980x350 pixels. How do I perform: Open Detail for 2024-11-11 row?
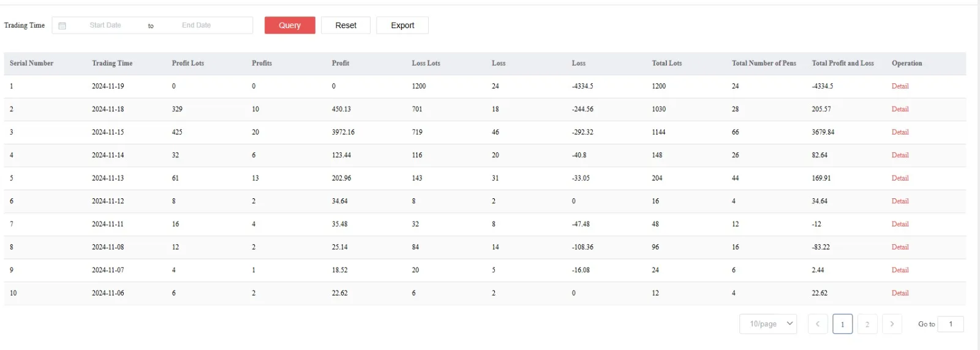pos(900,225)
